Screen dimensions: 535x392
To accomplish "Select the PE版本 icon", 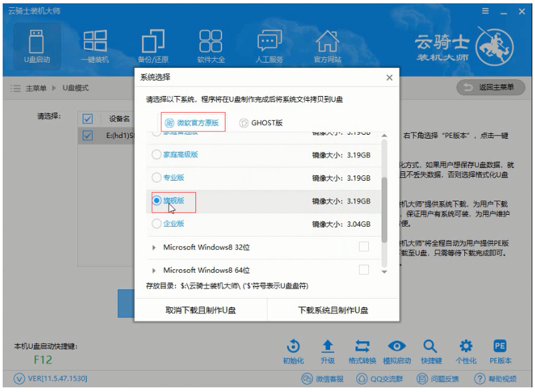I will coord(500,347).
